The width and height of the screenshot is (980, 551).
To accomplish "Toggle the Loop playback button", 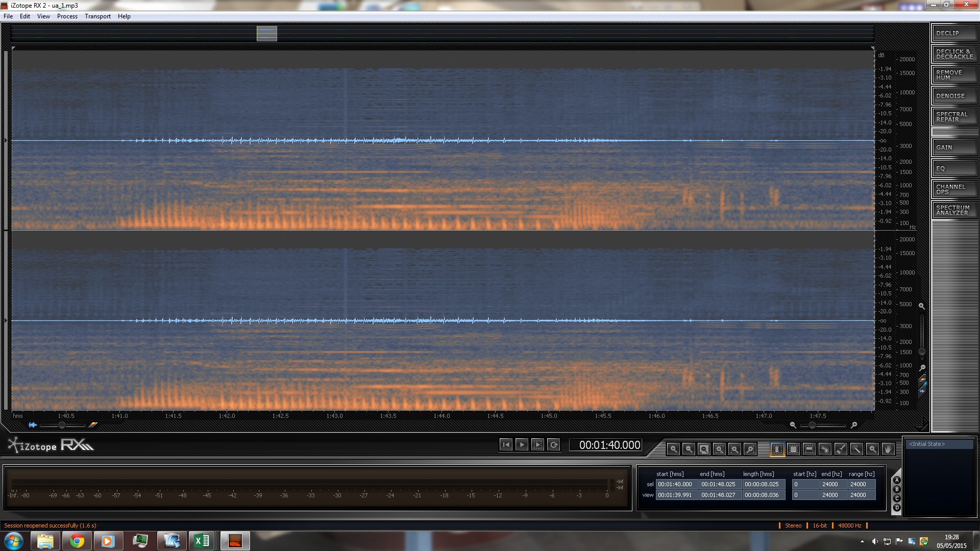I will 553,445.
